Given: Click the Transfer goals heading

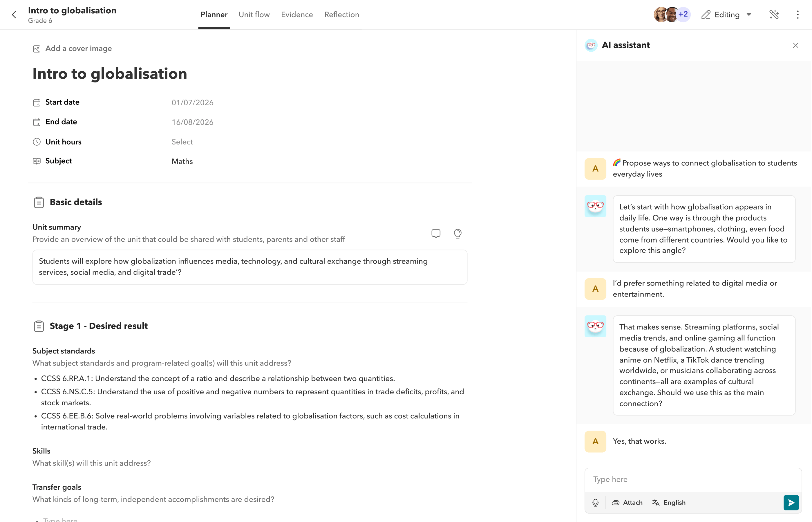Looking at the screenshot, I should 57,487.
